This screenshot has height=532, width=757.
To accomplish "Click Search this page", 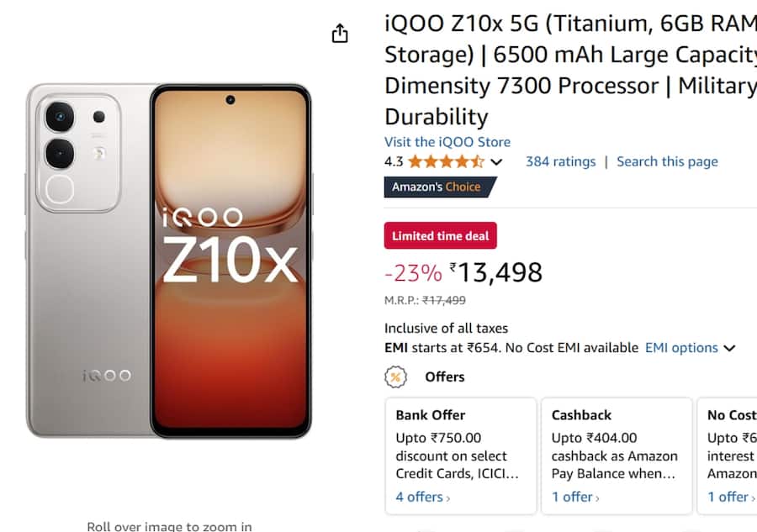I will 667,161.
